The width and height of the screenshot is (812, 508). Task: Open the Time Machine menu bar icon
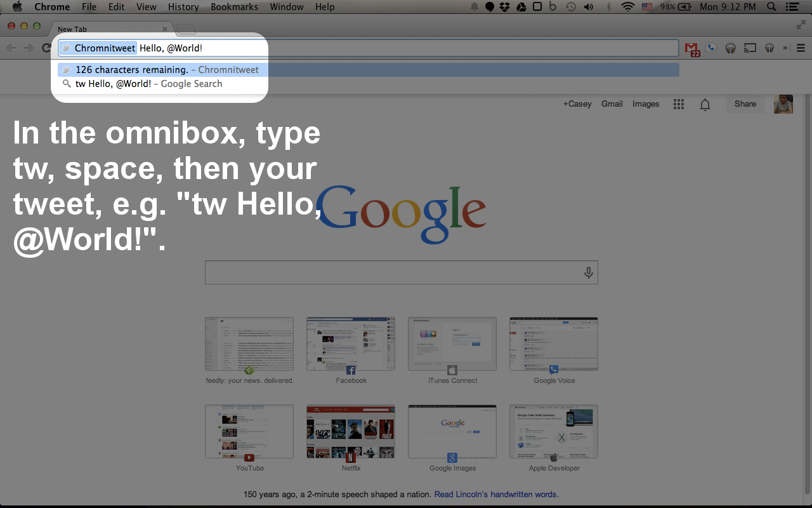571,7
